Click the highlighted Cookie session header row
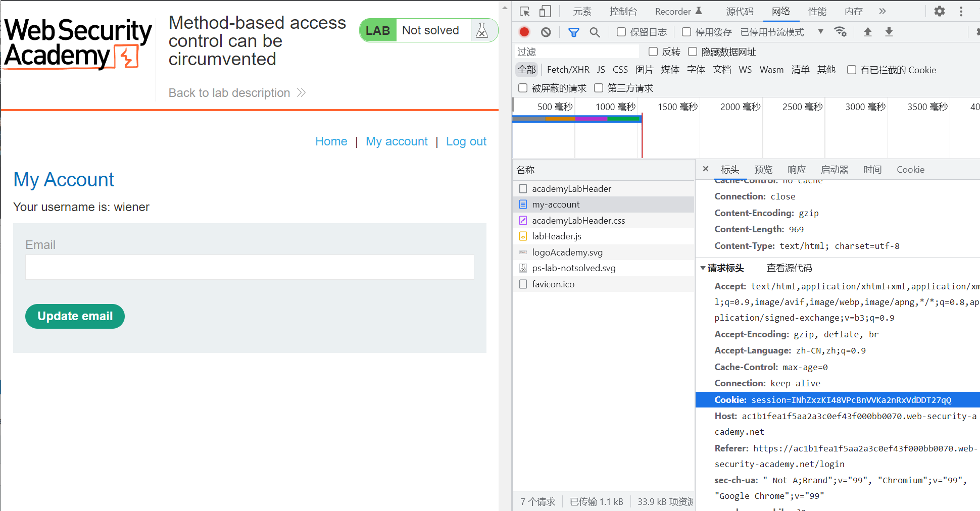Viewport: 980px width, 511px height. point(838,400)
